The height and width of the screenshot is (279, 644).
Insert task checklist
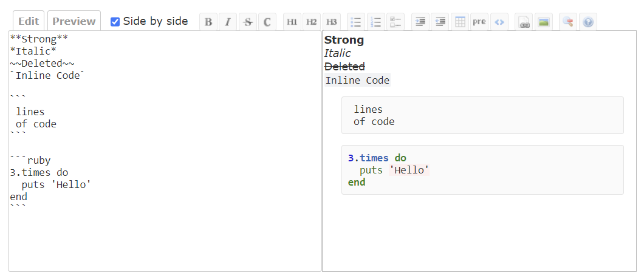coord(396,22)
